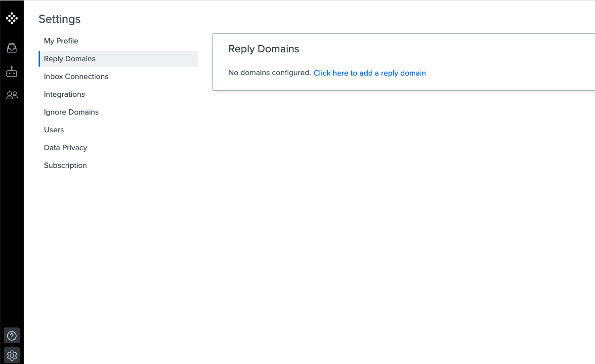Click the app logo icon at sidebar top
This screenshot has height=364, width=595.
12,18
